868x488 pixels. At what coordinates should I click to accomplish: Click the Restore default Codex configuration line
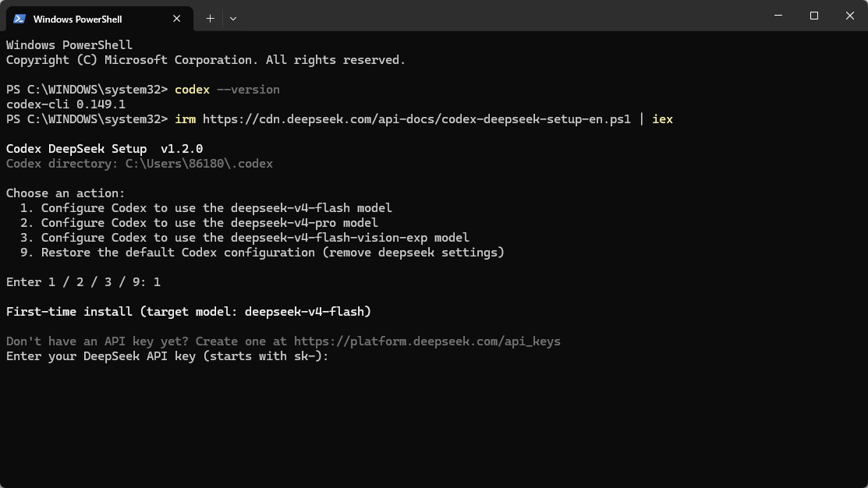click(x=262, y=253)
